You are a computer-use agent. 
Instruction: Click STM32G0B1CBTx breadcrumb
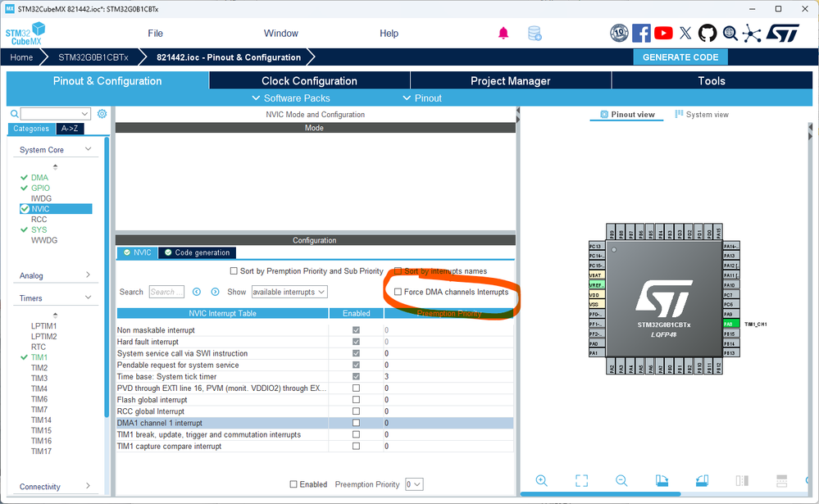coord(93,57)
